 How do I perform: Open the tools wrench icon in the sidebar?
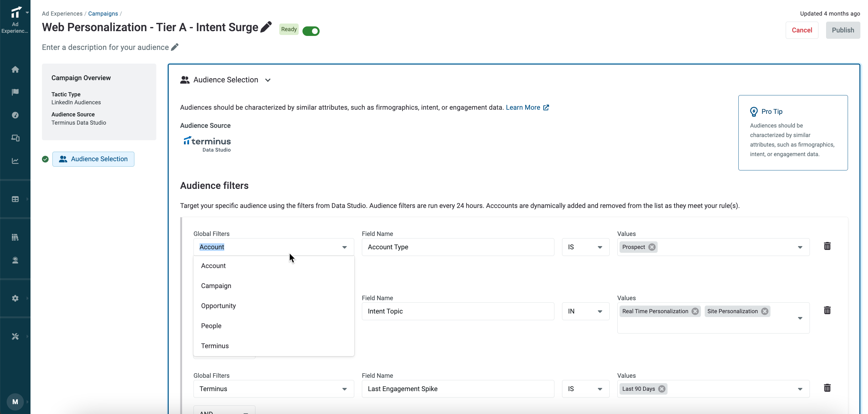tap(15, 336)
